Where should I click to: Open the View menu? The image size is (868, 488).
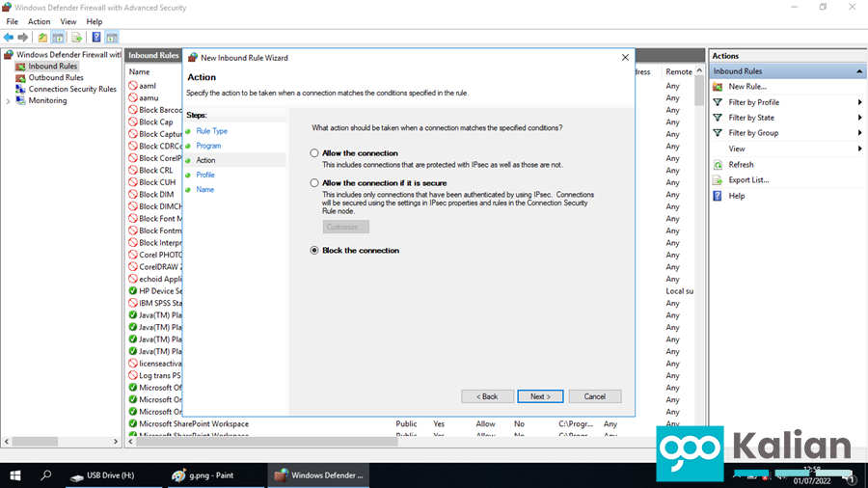(68, 21)
